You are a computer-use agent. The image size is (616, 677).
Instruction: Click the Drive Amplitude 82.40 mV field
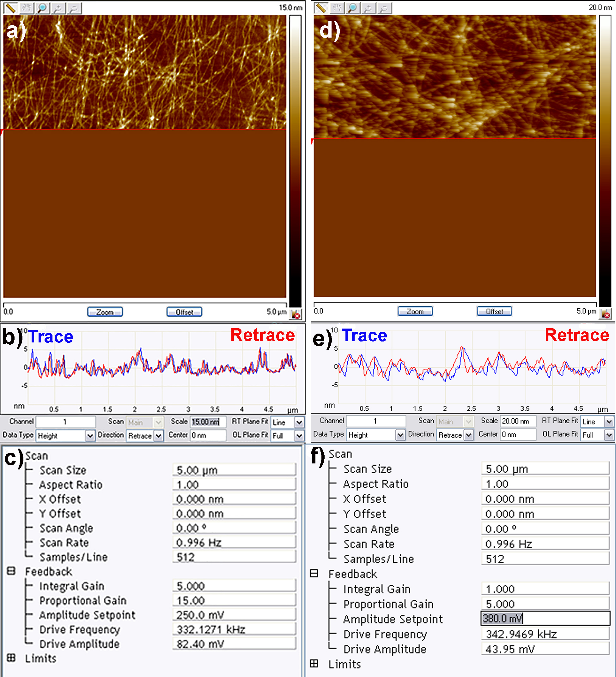click(x=234, y=644)
